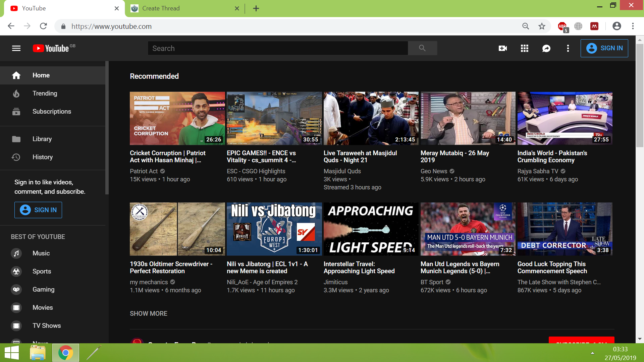Open the Windows Start menu

(12, 353)
